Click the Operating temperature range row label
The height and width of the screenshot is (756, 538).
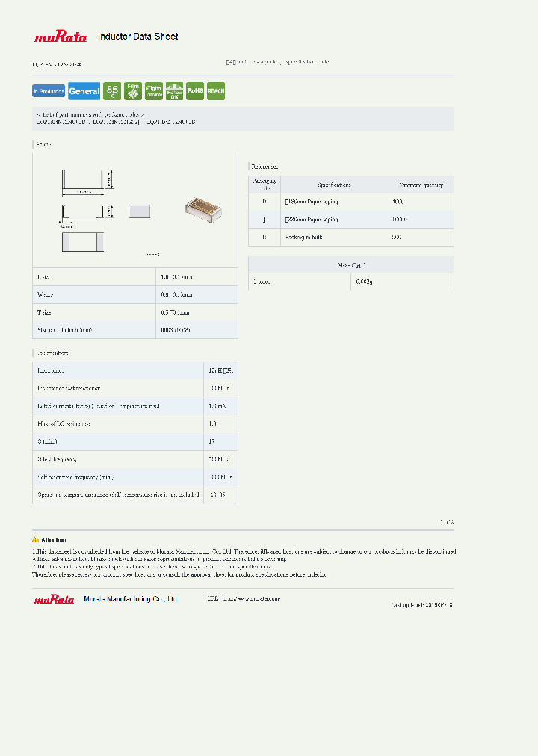[119, 495]
